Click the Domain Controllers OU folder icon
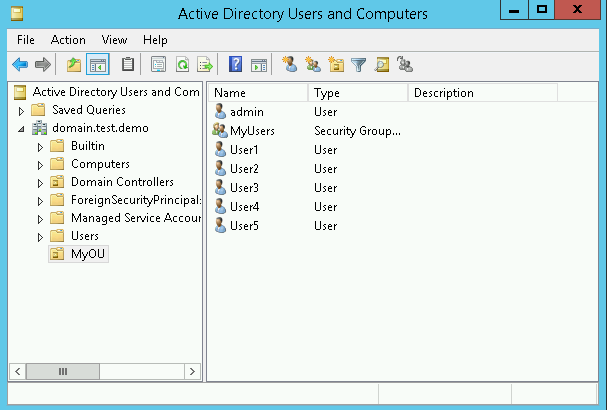Screen dimensions: 607x410 57,182
